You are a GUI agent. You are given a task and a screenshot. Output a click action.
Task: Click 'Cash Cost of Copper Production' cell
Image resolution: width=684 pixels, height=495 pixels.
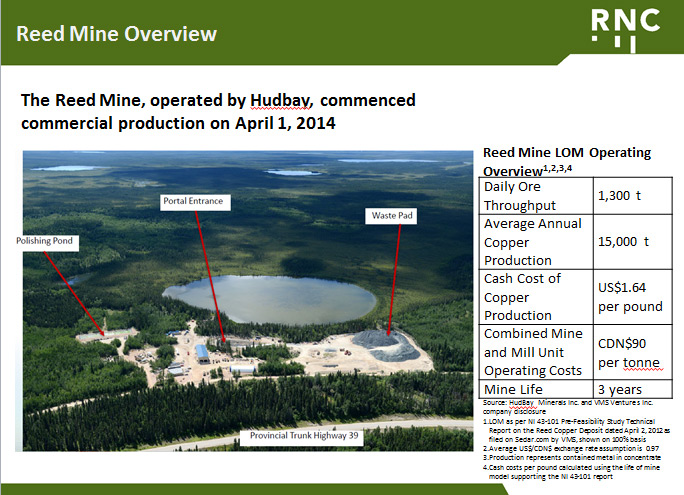click(536, 297)
